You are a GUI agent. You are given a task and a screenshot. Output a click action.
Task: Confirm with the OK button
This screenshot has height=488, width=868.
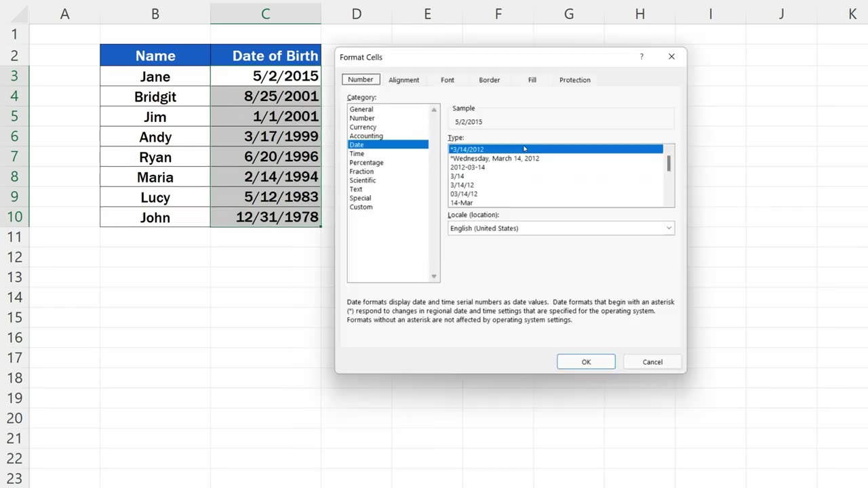click(x=586, y=362)
